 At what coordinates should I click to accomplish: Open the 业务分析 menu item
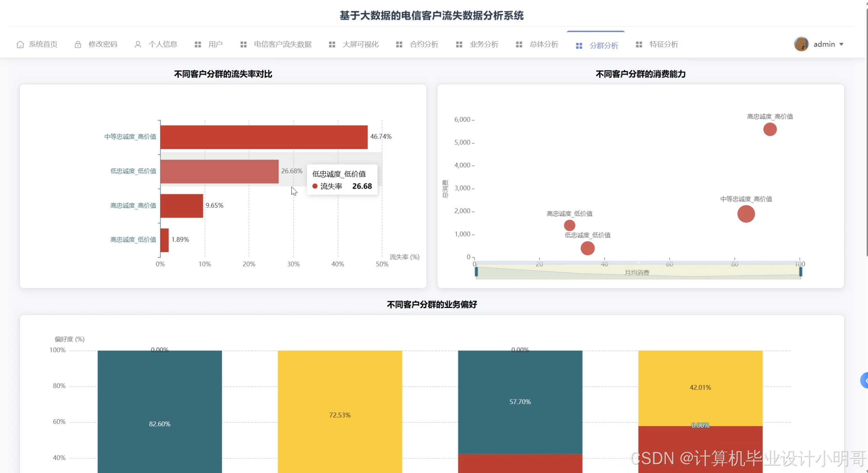pos(484,44)
